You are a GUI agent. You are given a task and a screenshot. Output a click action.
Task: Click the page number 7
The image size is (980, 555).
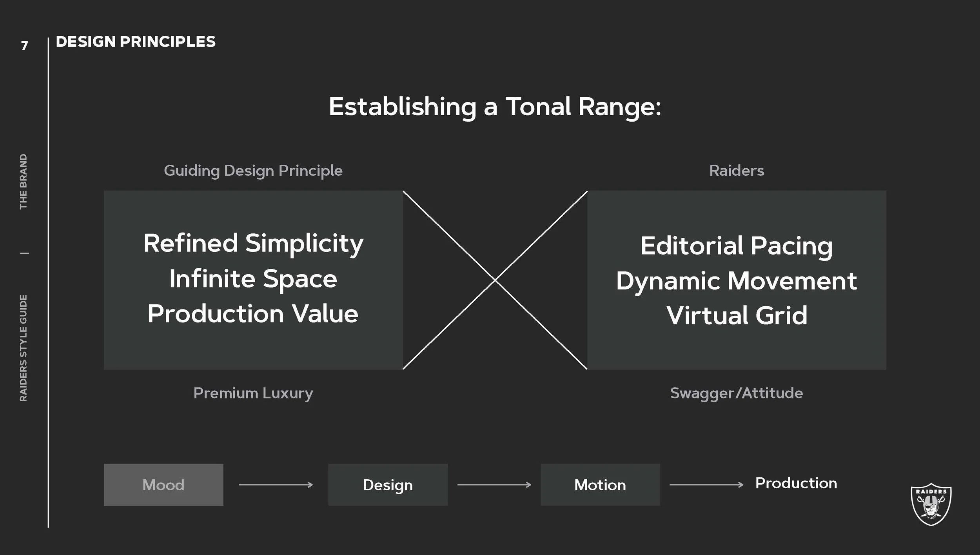[25, 45]
